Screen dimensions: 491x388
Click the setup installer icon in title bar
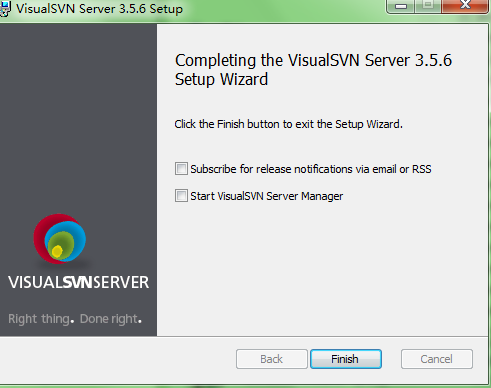[5, 9]
